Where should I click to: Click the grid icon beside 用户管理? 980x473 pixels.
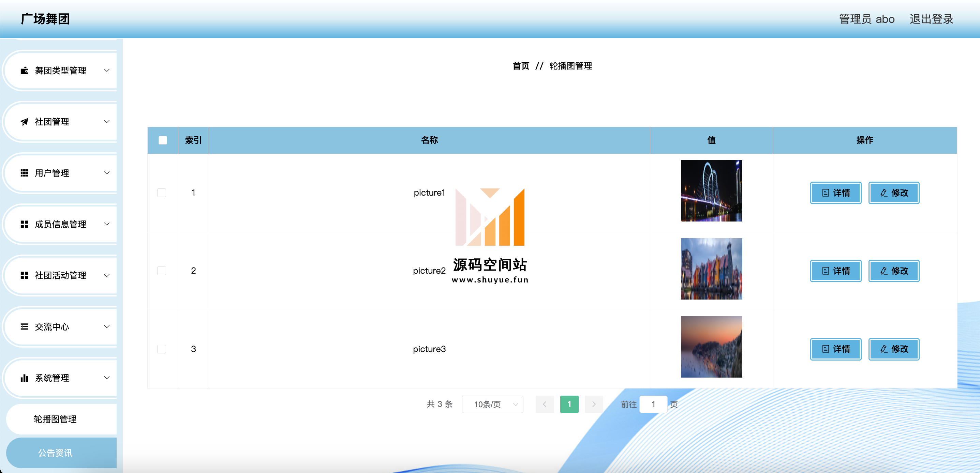click(x=24, y=173)
